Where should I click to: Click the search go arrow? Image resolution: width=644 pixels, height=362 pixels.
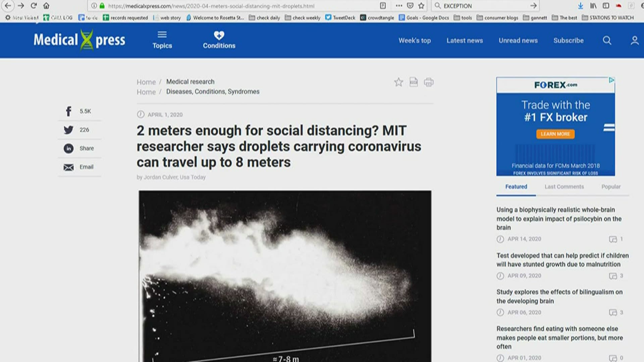pos(533,6)
